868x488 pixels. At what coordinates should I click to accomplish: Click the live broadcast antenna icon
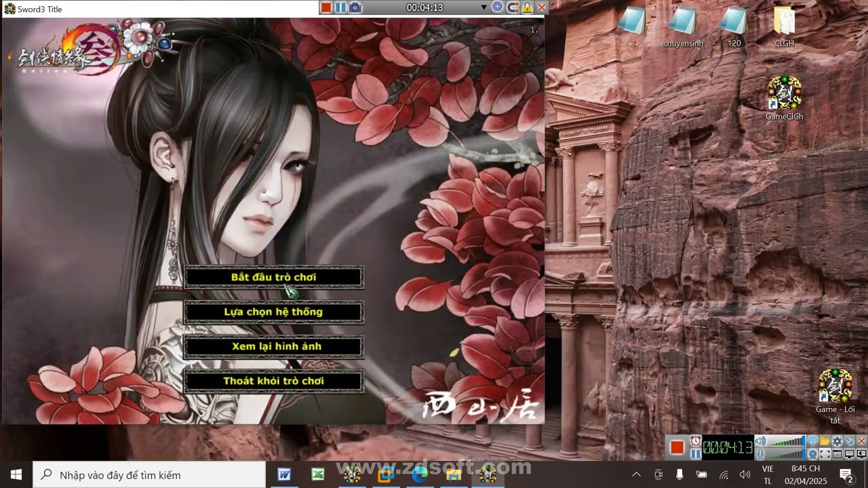(x=812, y=441)
